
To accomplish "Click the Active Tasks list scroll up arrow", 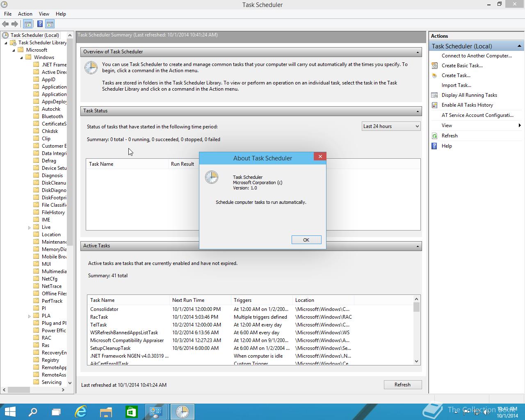I will (x=416, y=299).
